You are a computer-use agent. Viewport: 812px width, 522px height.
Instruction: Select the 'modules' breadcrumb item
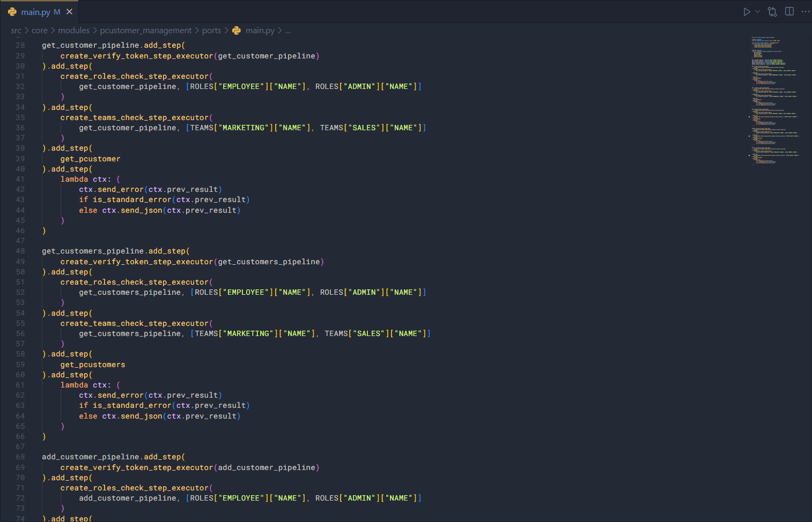coord(73,31)
